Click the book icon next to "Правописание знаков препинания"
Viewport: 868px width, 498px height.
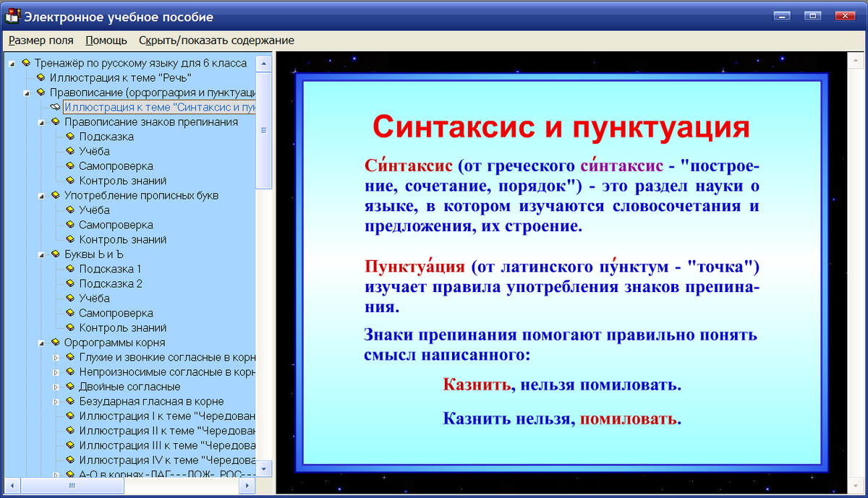pyautogui.click(x=54, y=122)
